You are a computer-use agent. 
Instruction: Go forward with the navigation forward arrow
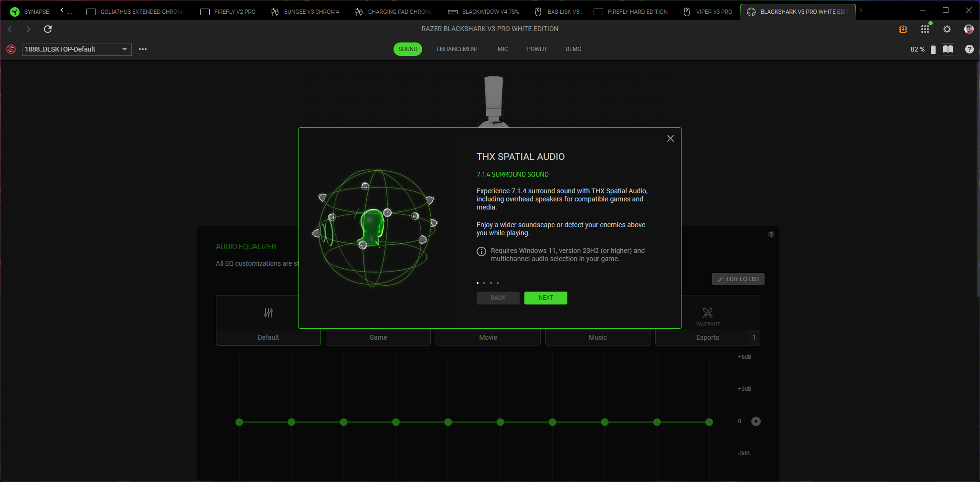[29, 29]
